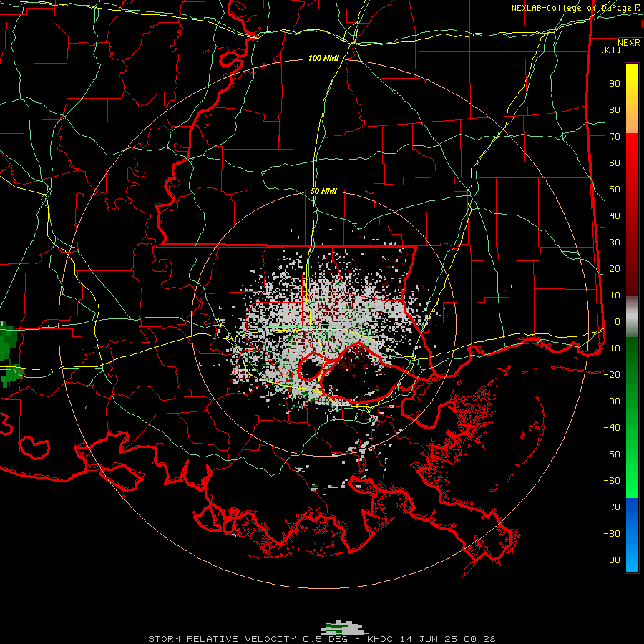Select the "0" value on the velocity scale

click(618, 322)
